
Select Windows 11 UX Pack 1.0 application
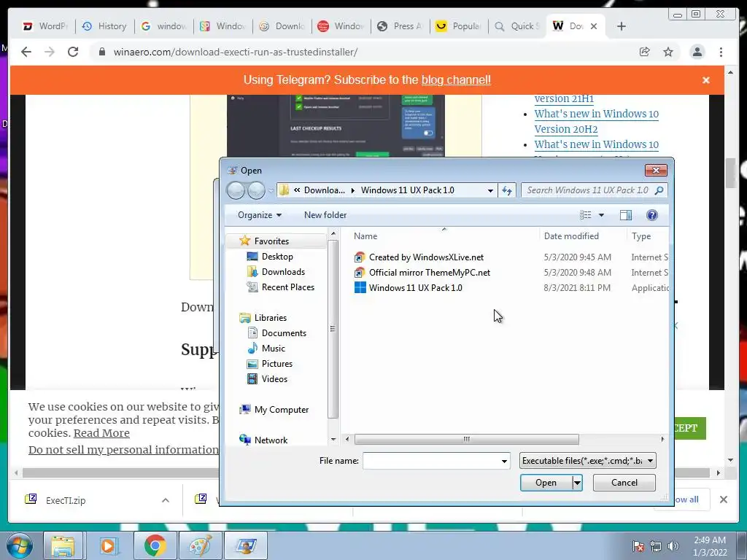pos(415,288)
